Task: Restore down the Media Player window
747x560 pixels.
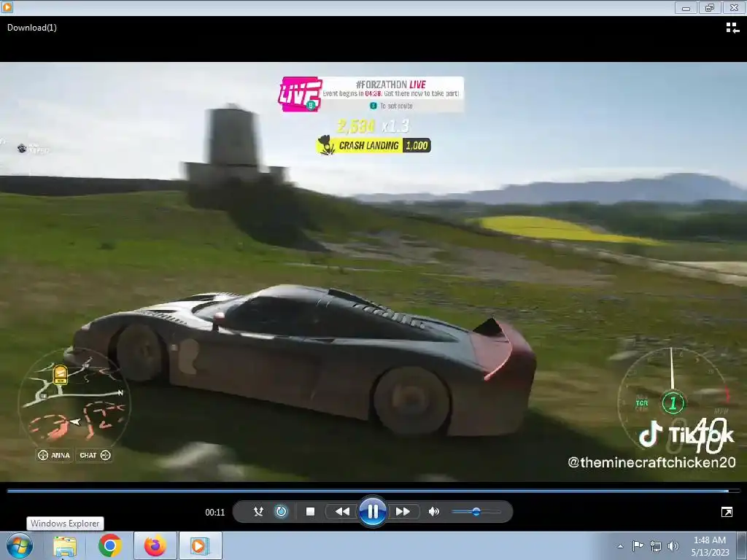Action: 710,7
